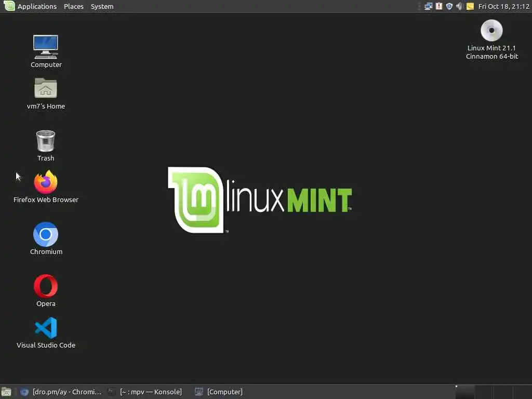This screenshot has height=399, width=532.
Task: Click the clipboard alert tray icon
Action: [439, 6]
